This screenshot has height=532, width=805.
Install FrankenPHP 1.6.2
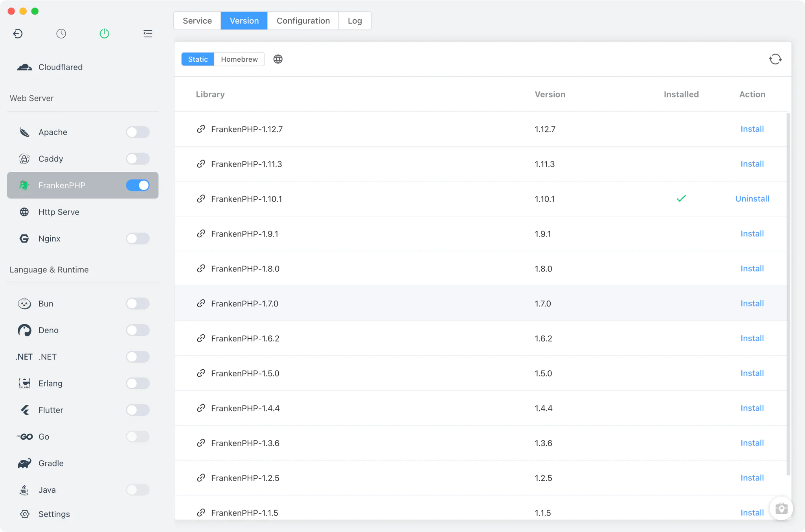click(x=752, y=338)
